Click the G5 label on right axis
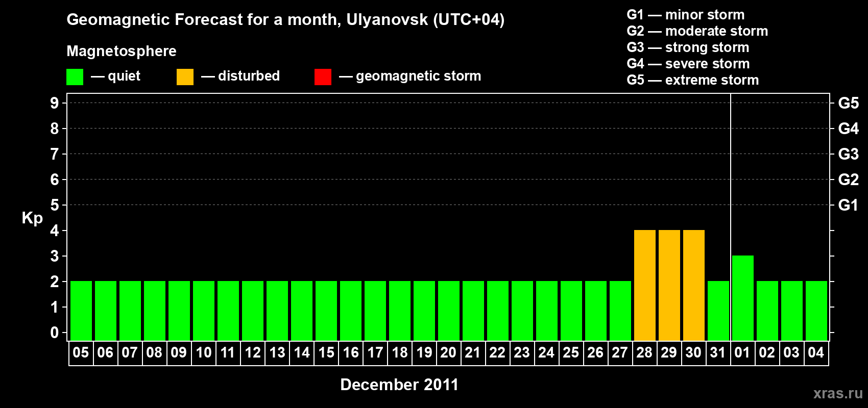 [x=848, y=103]
